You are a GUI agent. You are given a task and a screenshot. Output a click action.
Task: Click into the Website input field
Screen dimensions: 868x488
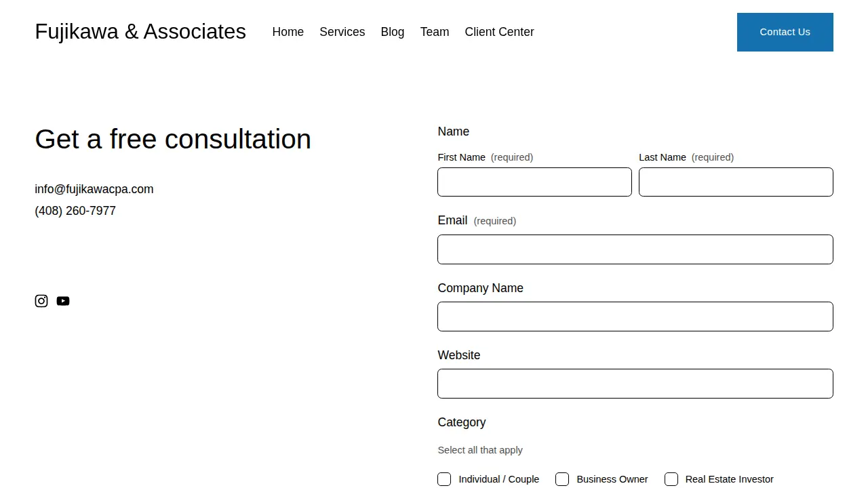point(635,384)
